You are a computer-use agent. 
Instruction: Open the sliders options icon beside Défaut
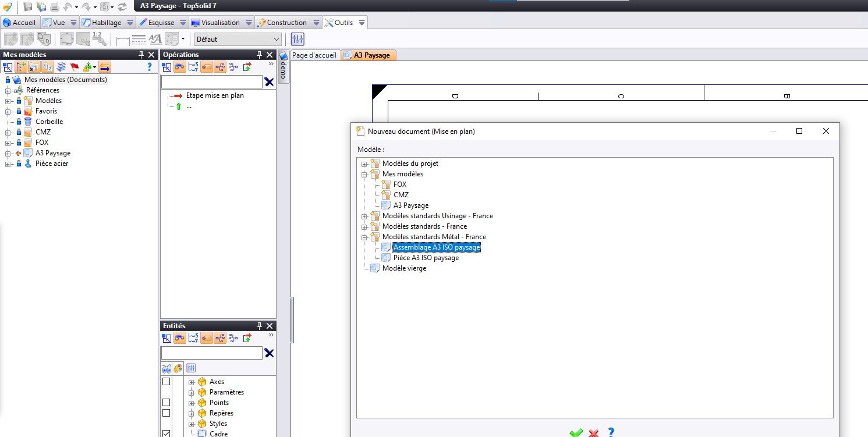coord(297,39)
